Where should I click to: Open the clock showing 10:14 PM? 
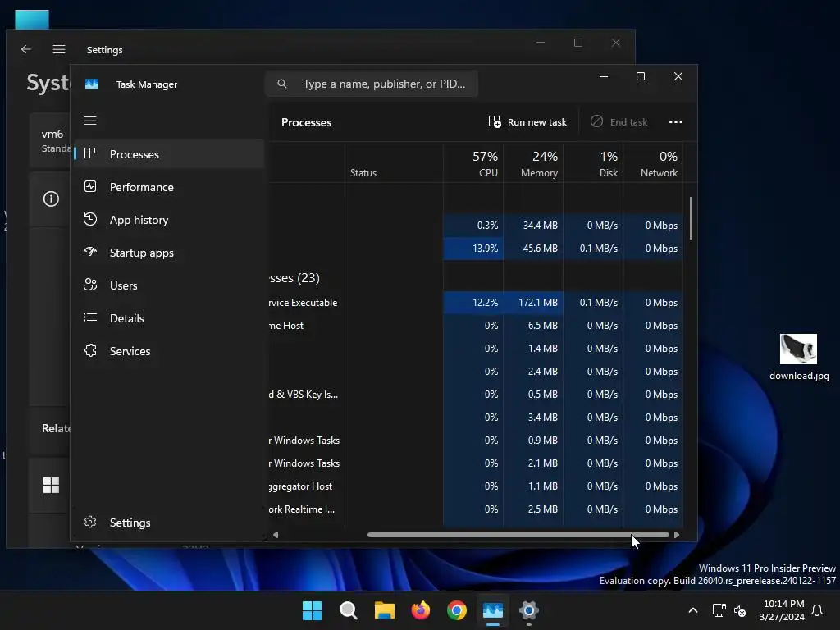[782, 610]
